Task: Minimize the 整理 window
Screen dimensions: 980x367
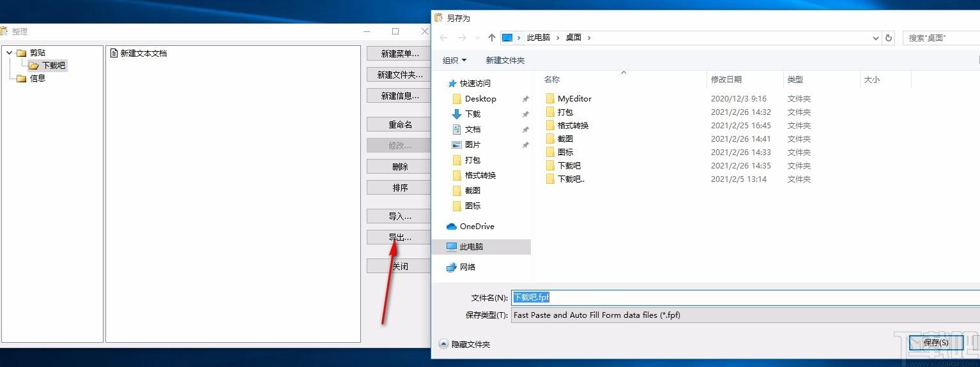Action: pos(366,31)
